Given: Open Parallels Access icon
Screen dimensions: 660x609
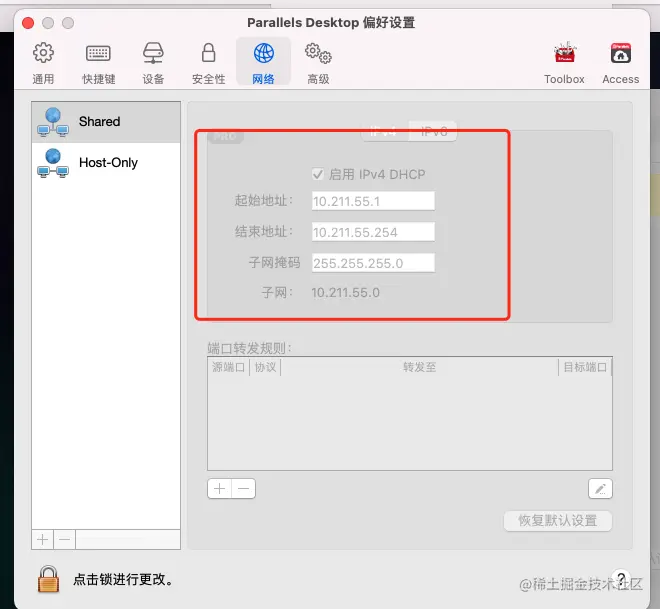Looking at the screenshot, I should coord(620,63).
